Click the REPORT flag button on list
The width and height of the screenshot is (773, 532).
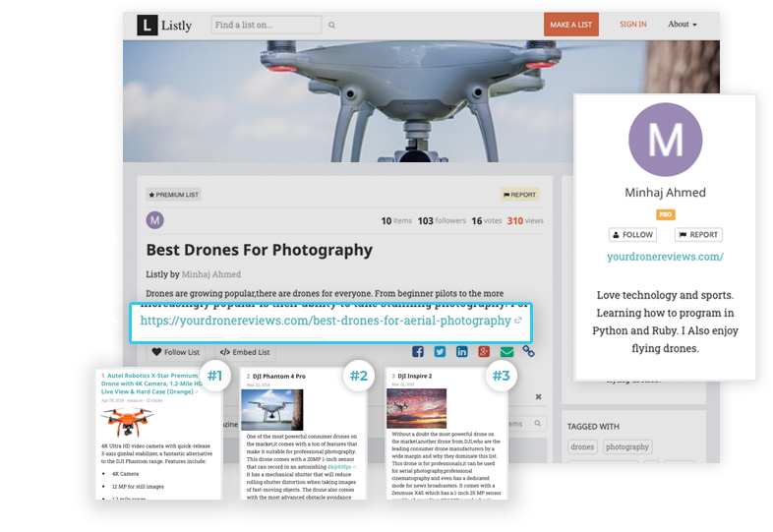coord(519,195)
